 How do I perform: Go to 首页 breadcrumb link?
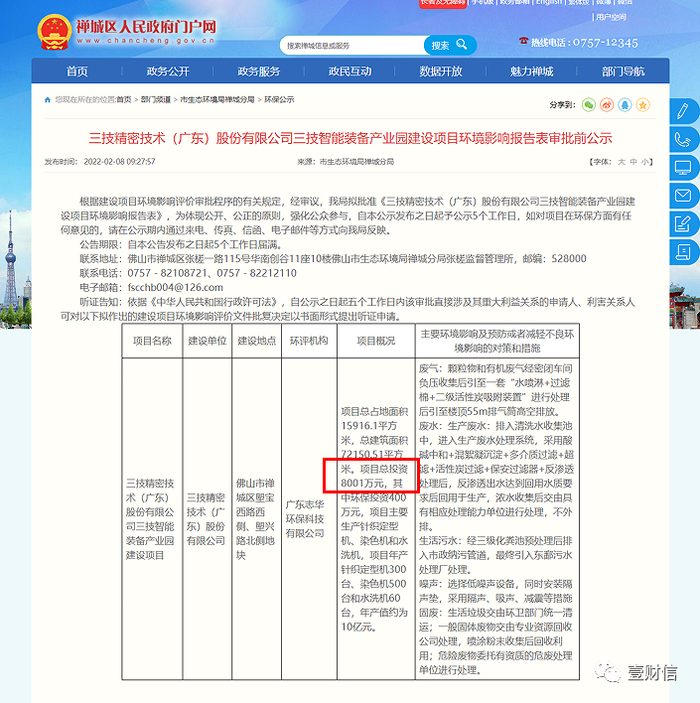point(124,100)
